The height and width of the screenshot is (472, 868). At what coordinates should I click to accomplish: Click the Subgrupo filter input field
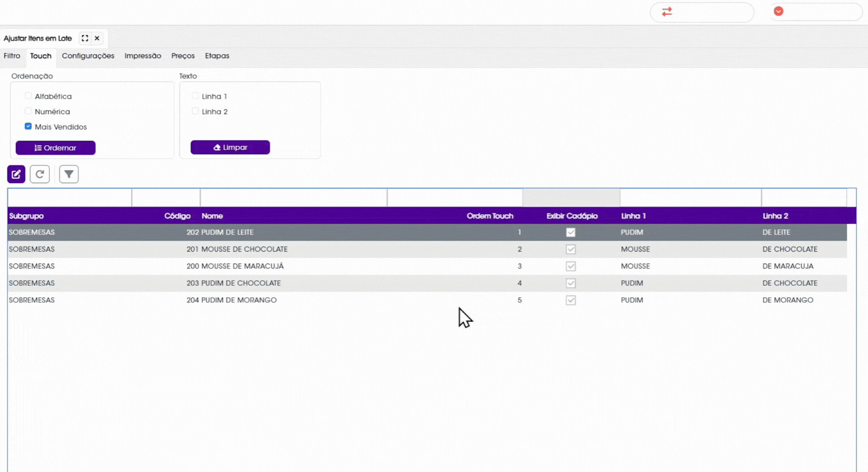coord(70,198)
